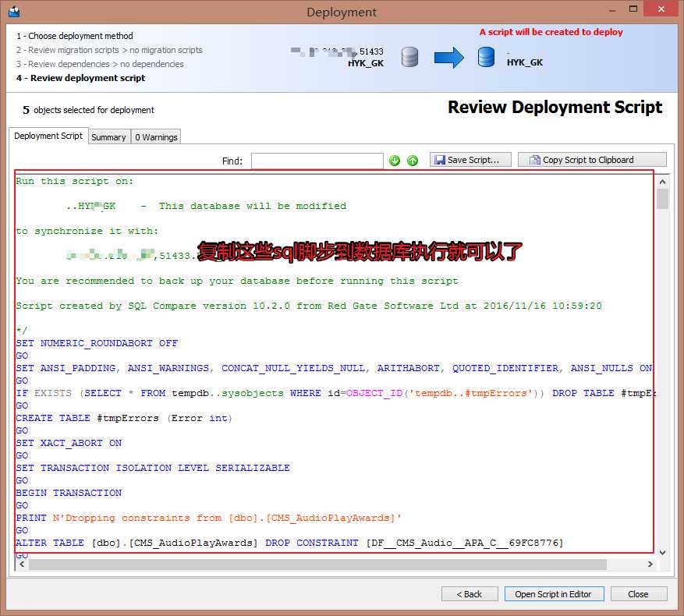Click the ALTER TABLE CMS_AudioPlayAwards line

[289, 543]
